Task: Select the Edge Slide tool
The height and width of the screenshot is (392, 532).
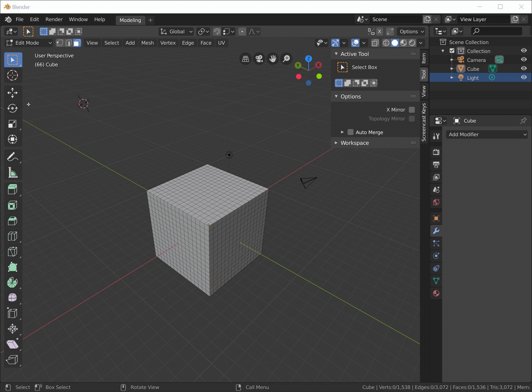Action: click(x=13, y=313)
